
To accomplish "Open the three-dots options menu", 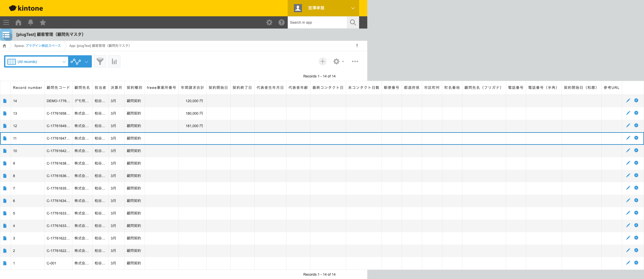I will coord(355,61).
